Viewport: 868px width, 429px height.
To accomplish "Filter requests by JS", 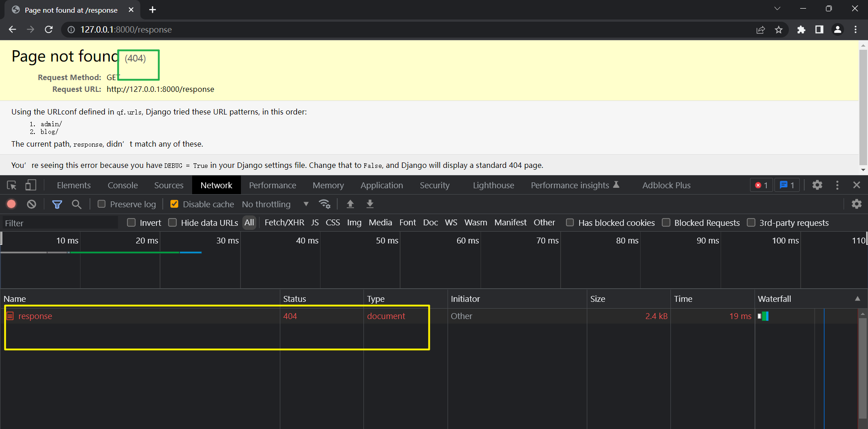I will (x=315, y=223).
